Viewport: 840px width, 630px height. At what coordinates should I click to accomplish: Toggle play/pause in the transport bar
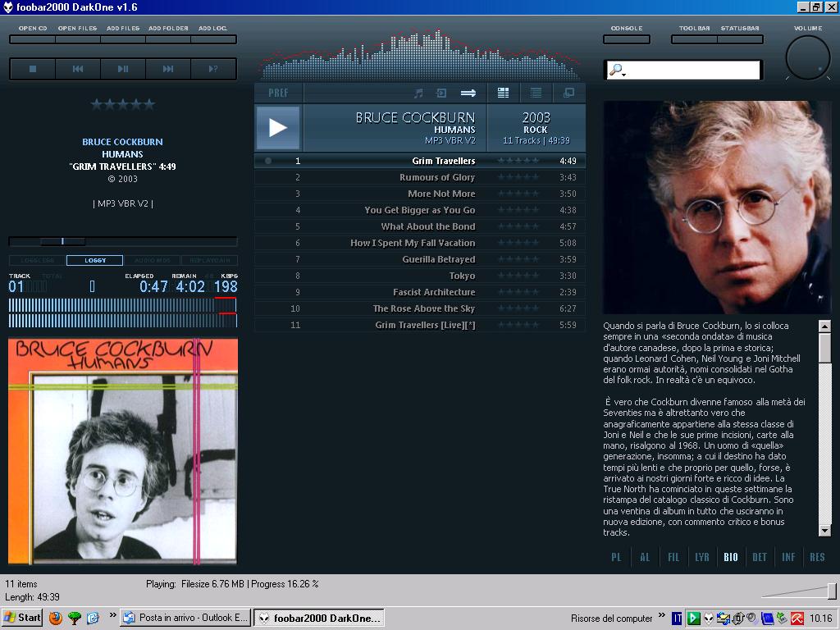(x=123, y=69)
